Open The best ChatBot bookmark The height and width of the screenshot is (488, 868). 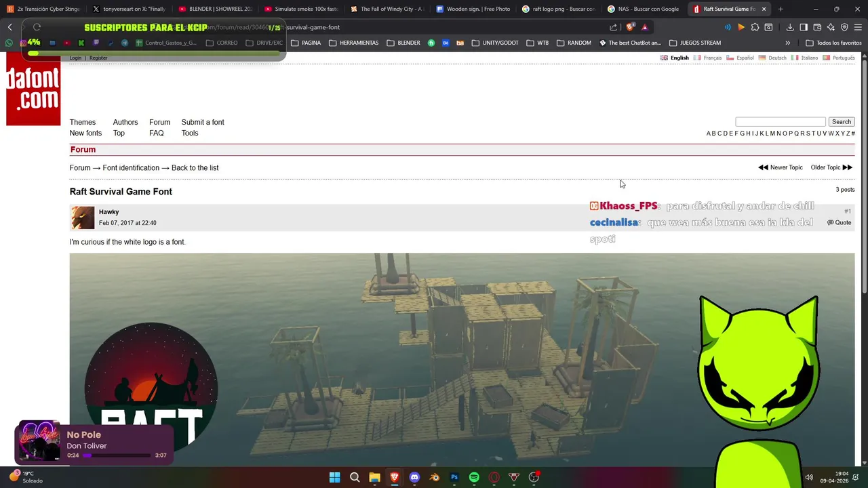630,43
